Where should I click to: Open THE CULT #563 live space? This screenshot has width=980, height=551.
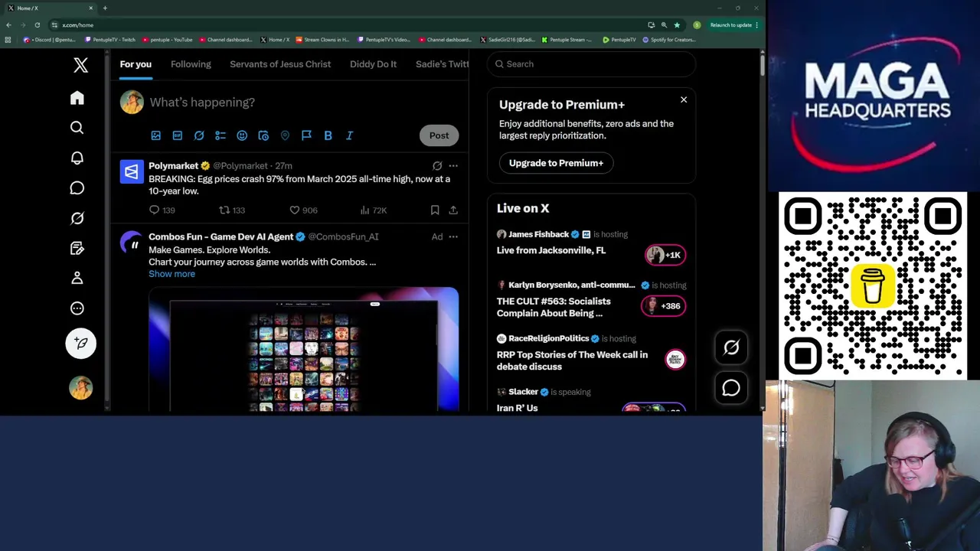pos(591,301)
